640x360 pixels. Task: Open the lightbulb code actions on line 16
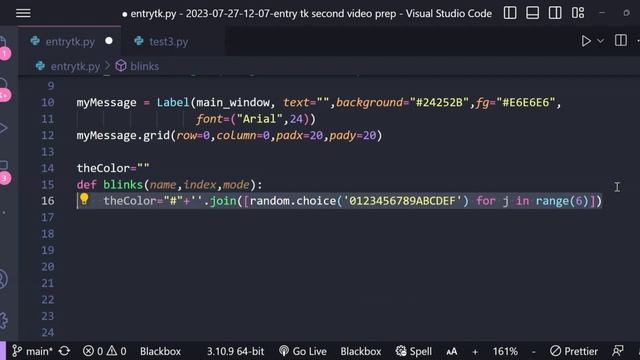[x=84, y=199]
